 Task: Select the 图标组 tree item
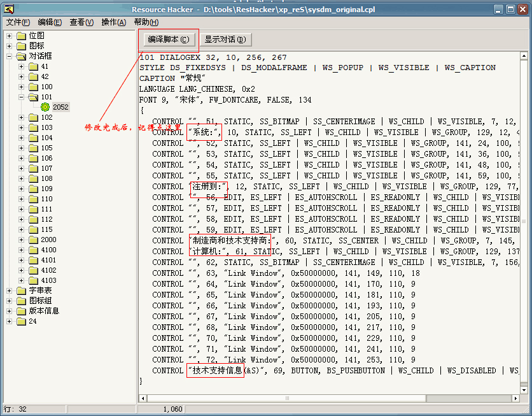coord(40,301)
